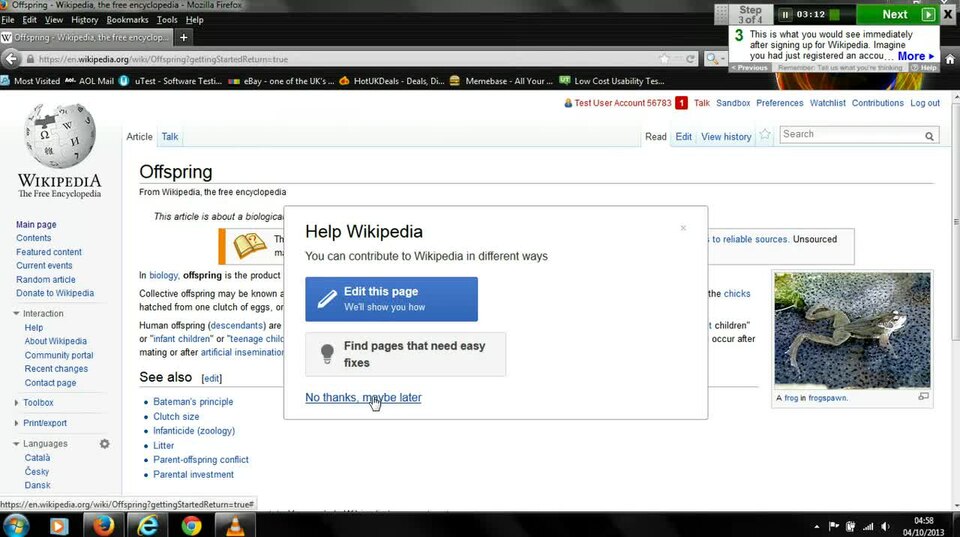The height and width of the screenshot is (537, 960).
Task: Click the Wikipedia search magnifier icon
Action: click(929, 136)
